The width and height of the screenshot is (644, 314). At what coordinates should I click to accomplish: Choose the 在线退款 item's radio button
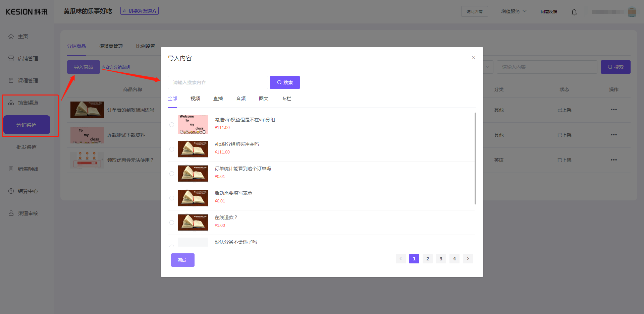pos(172,222)
